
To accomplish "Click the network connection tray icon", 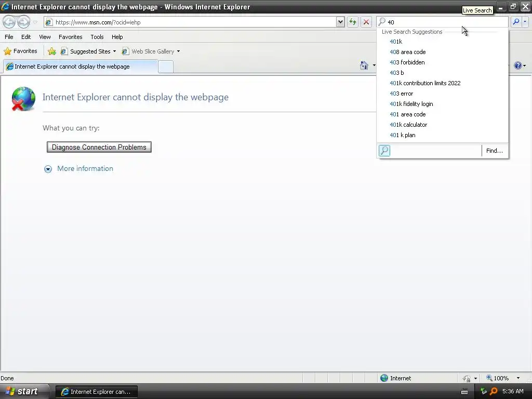I will point(484,392).
